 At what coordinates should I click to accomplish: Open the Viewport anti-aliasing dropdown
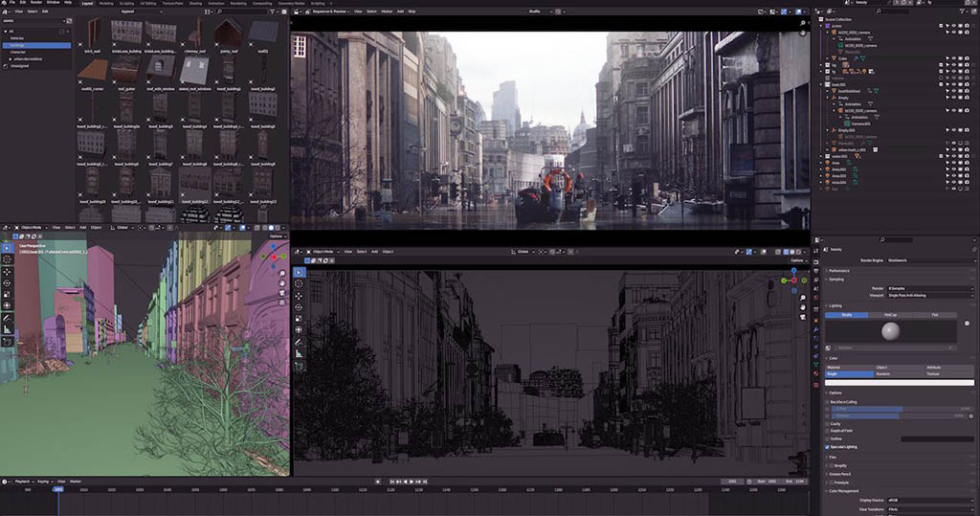930,295
